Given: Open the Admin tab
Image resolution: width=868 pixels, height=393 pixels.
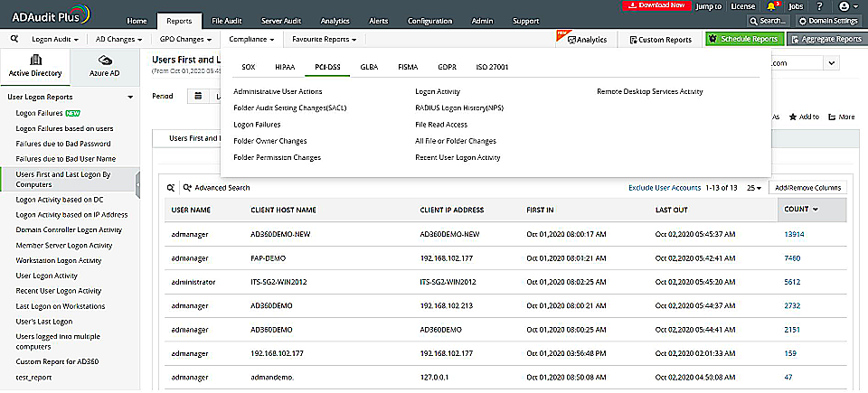Looking at the screenshot, I should pyautogui.click(x=482, y=22).
